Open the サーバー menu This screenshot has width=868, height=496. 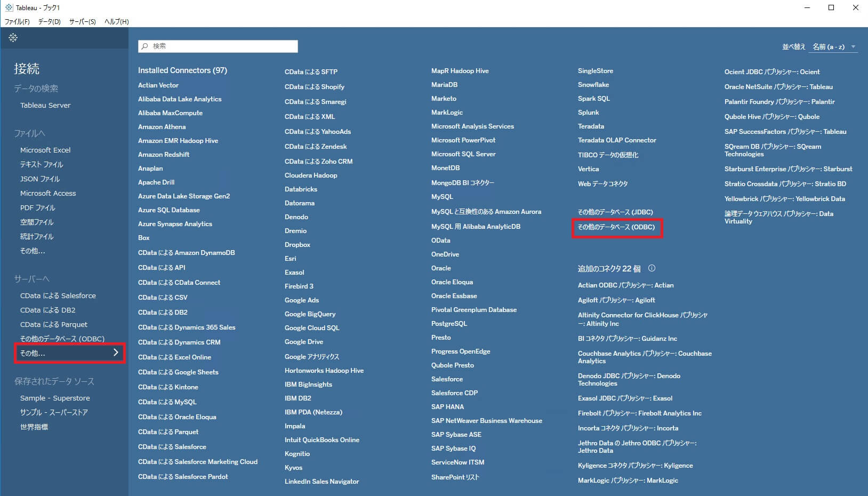[82, 22]
